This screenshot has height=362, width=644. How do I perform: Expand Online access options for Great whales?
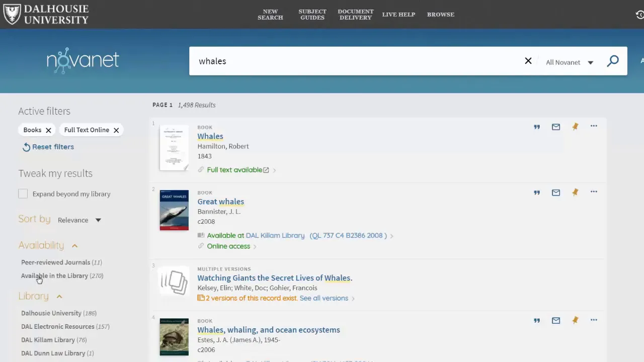[x=255, y=247]
